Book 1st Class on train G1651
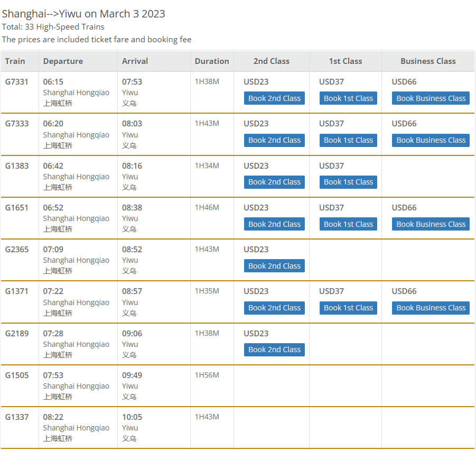Screen dimensions: 476x450 [x=348, y=224]
